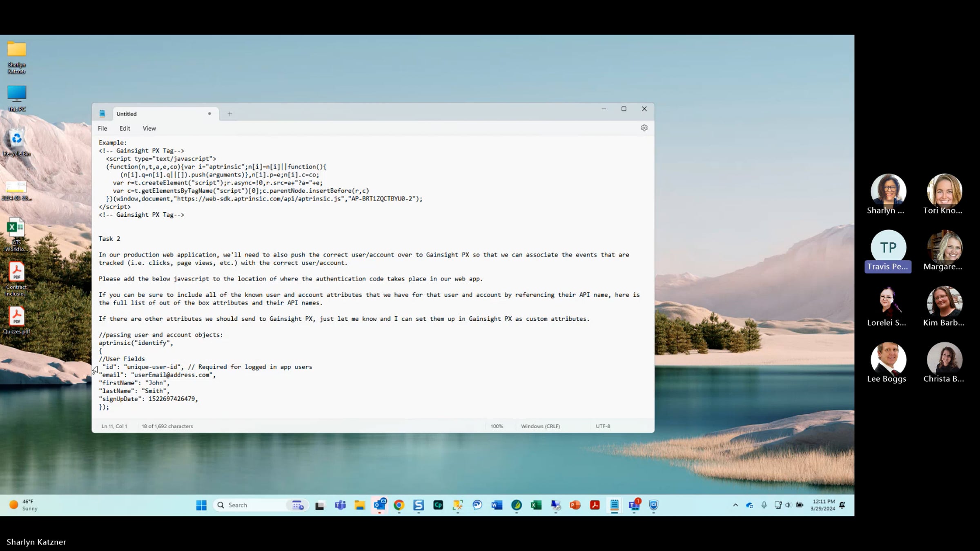Open the Edit menu in Notepad
Viewport: 980px width, 551px height.
(x=125, y=128)
